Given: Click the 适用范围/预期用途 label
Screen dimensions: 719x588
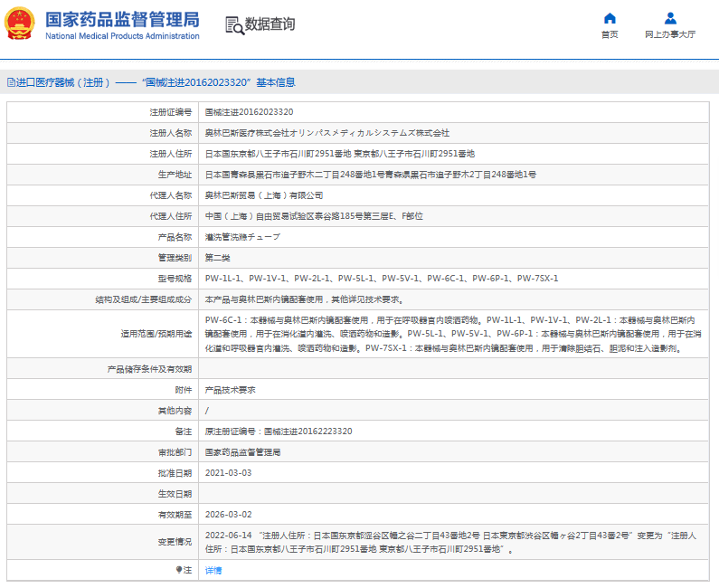Looking at the screenshot, I should click(x=156, y=334).
